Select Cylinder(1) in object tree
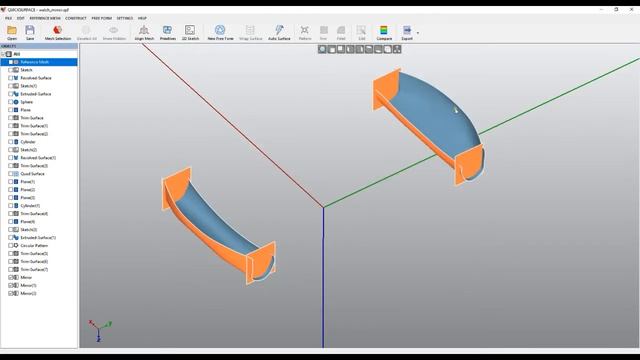The height and width of the screenshot is (360, 640). (30, 206)
